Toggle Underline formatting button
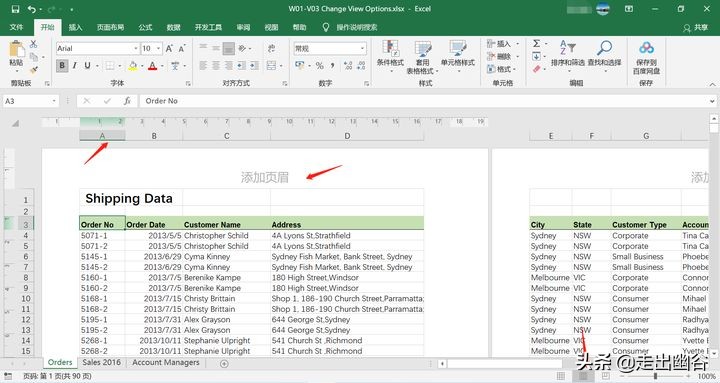The width and height of the screenshot is (720, 383). [87, 66]
